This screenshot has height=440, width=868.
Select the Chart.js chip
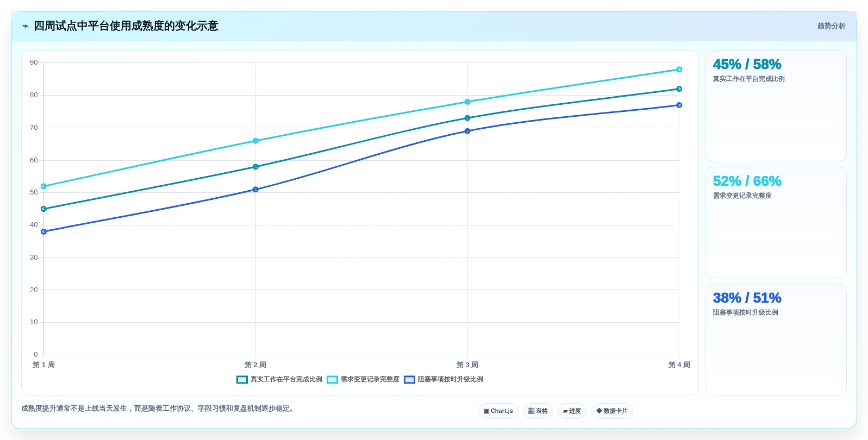498,411
